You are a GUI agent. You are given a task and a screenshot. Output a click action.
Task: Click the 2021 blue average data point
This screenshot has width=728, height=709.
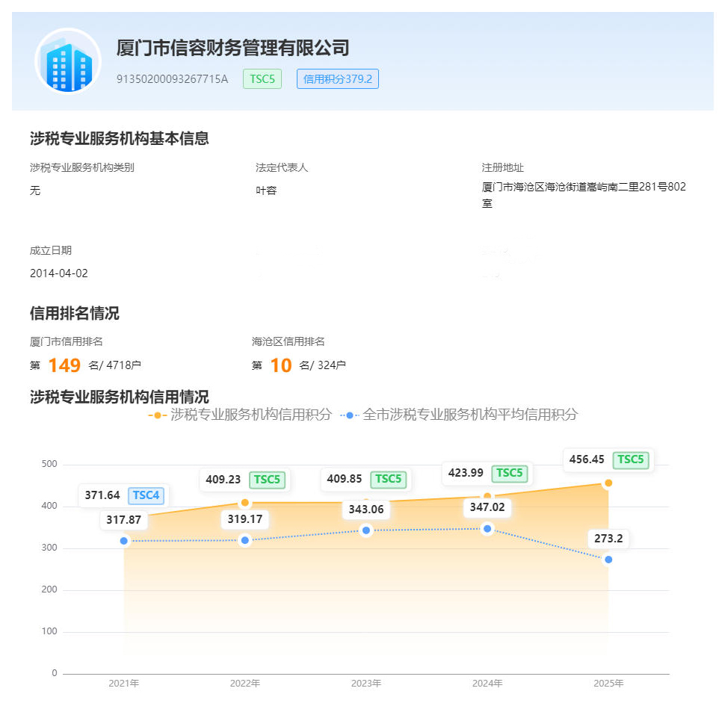click(x=124, y=541)
